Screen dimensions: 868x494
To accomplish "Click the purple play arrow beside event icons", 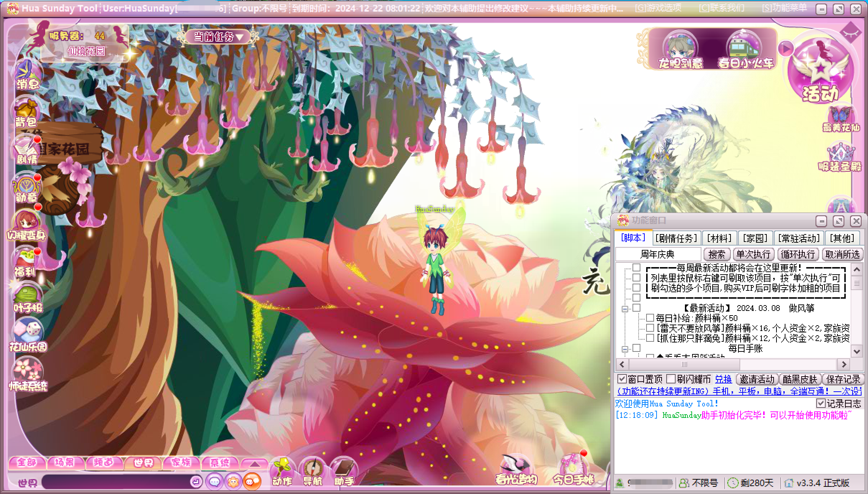I will 785,49.
